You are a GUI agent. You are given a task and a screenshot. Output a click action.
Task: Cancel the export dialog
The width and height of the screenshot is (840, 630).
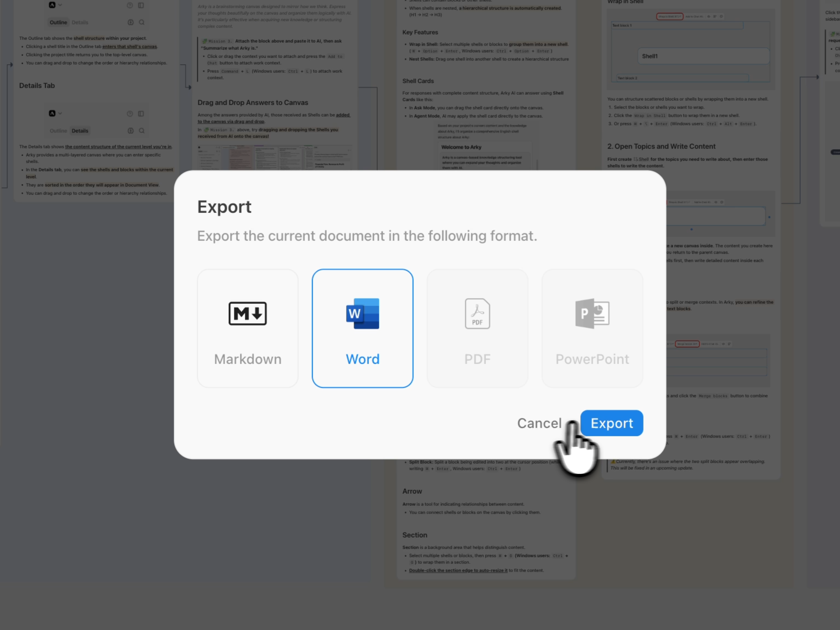point(539,423)
